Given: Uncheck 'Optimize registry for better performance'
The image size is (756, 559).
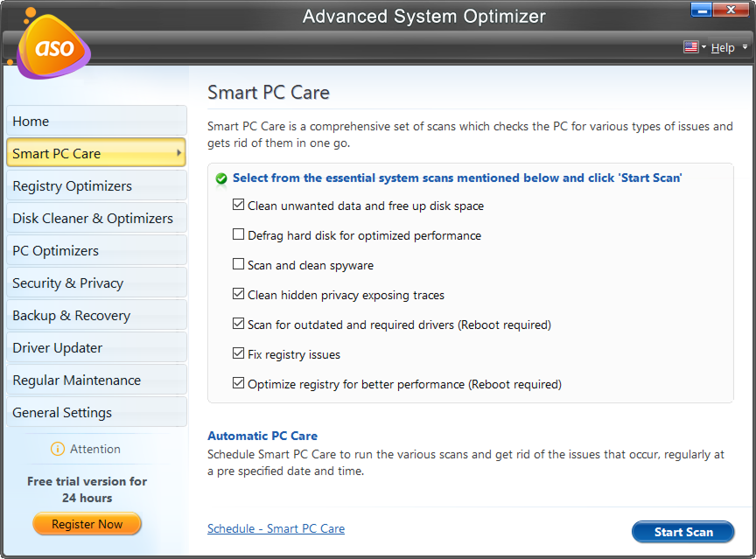Looking at the screenshot, I should pos(239,383).
